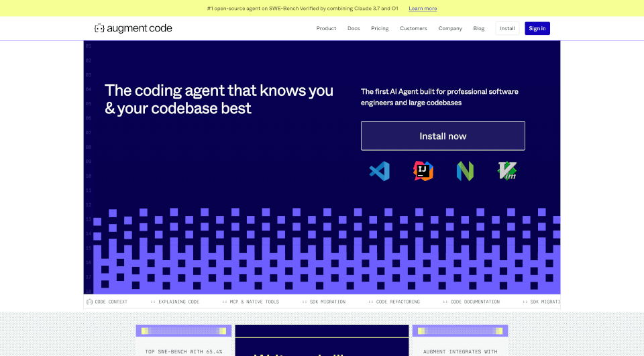
Task: Select the first SDK MIGRATION ticker item
Action: 323,302
